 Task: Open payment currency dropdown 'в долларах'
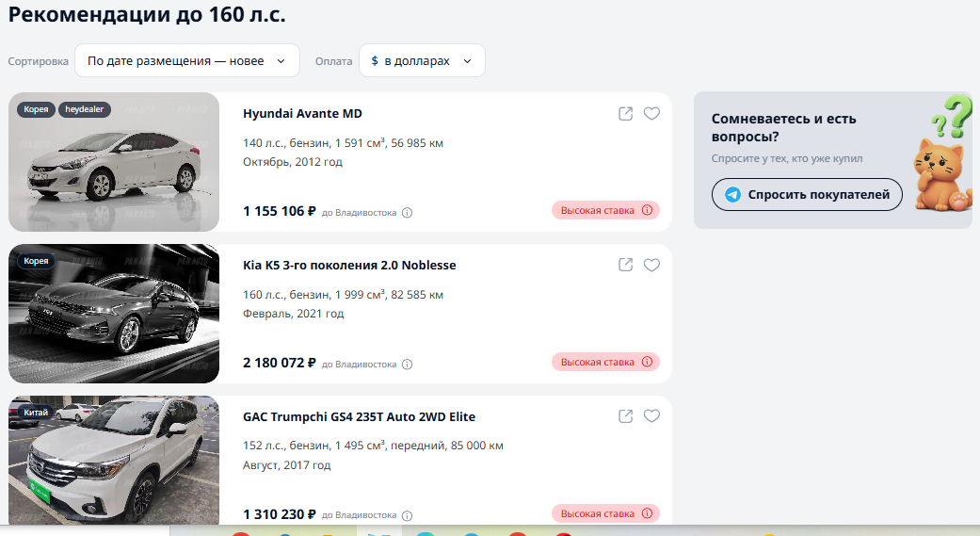[x=422, y=60]
